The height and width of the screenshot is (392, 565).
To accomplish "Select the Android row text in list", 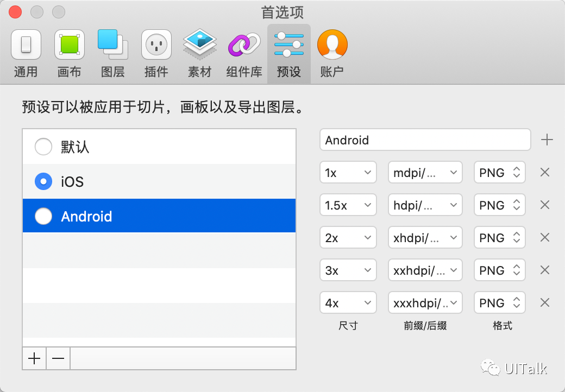I will [86, 216].
